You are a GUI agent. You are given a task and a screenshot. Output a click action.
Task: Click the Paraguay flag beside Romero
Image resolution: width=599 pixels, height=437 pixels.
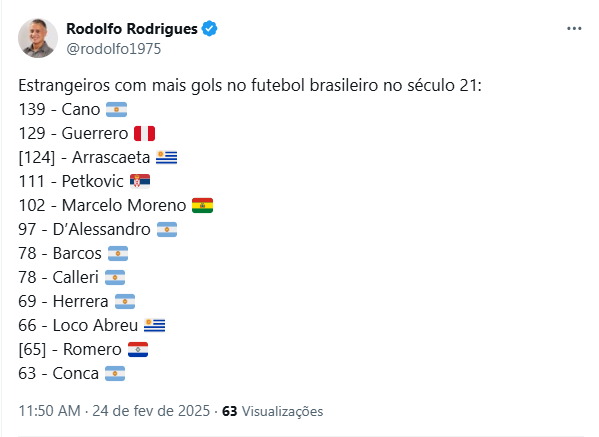pos(138,350)
